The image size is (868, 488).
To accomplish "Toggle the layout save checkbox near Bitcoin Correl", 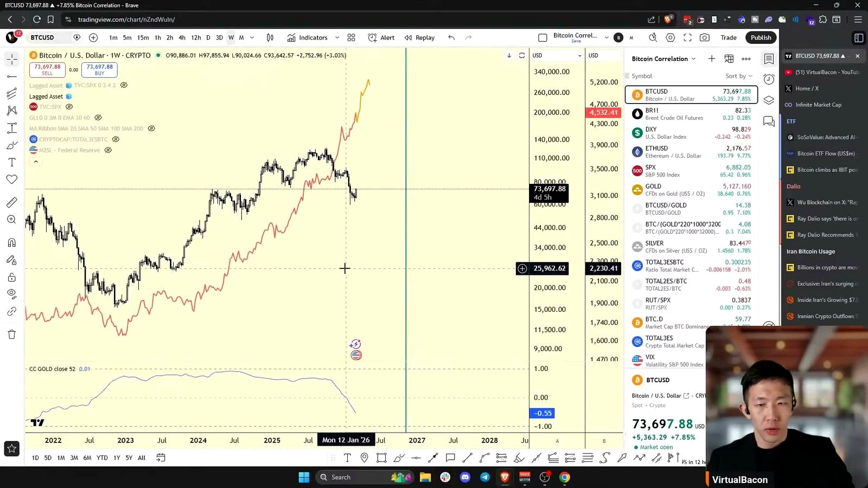I will 542,37.
